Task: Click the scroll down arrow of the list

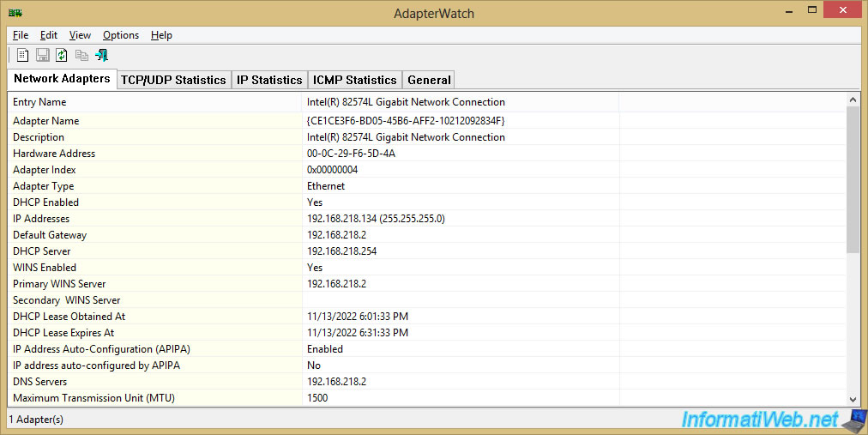Action: 853,399
